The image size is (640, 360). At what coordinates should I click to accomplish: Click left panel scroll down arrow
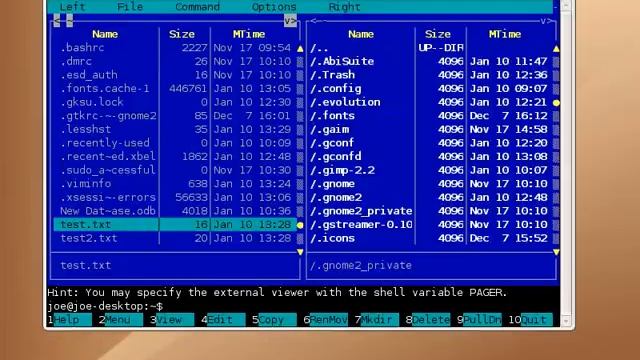tap(300, 252)
